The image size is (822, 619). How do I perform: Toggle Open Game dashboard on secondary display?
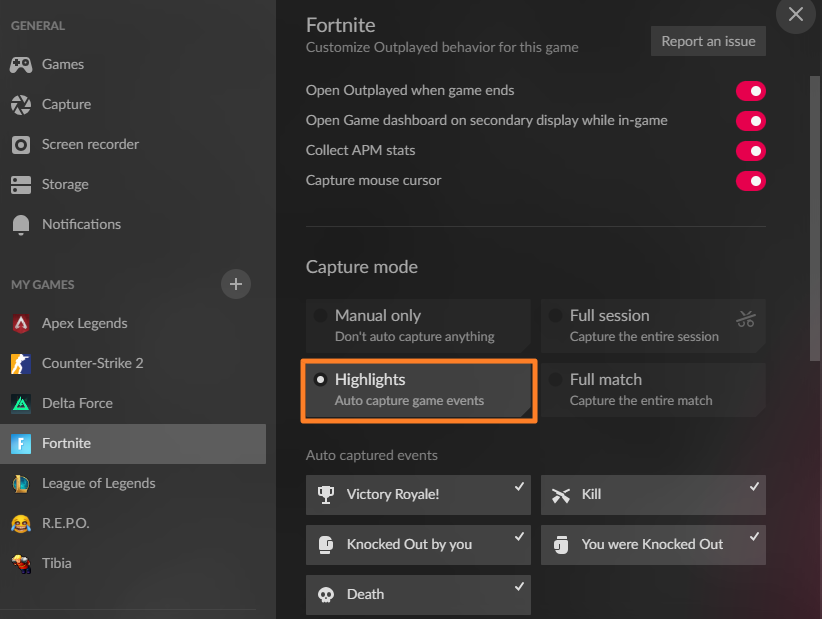pos(751,121)
